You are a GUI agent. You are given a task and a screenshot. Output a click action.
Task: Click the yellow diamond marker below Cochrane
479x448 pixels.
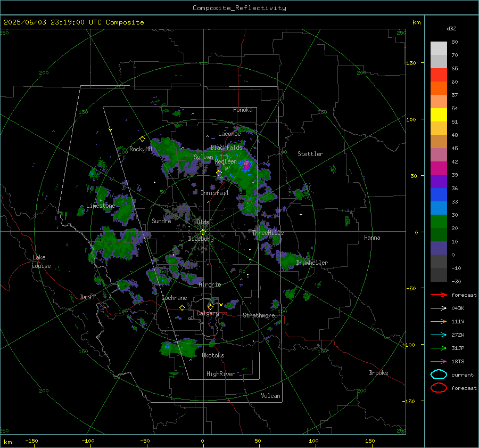(182, 307)
